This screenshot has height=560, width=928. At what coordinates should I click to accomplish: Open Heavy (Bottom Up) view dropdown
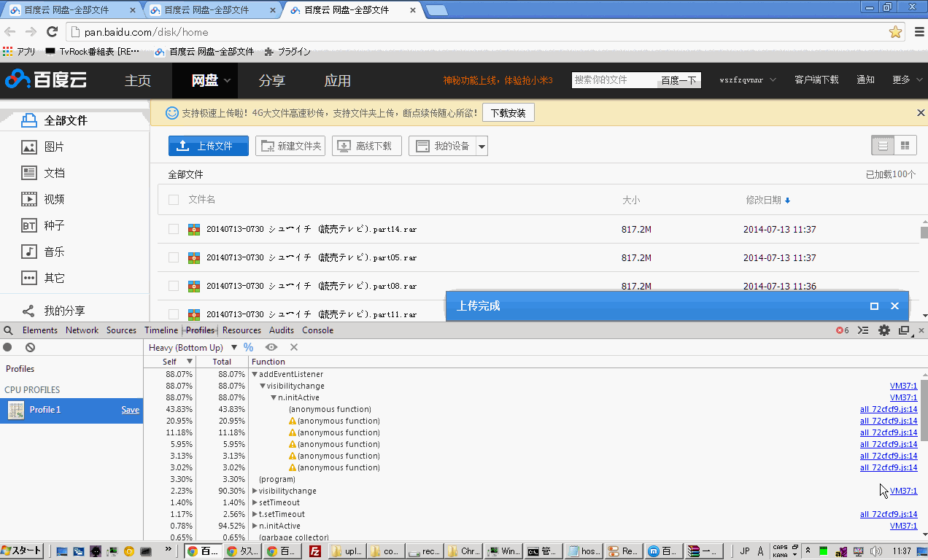click(193, 348)
